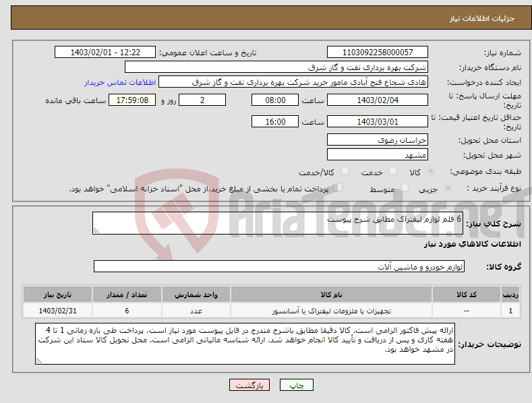Click the نام کالا column header

[331, 294]
